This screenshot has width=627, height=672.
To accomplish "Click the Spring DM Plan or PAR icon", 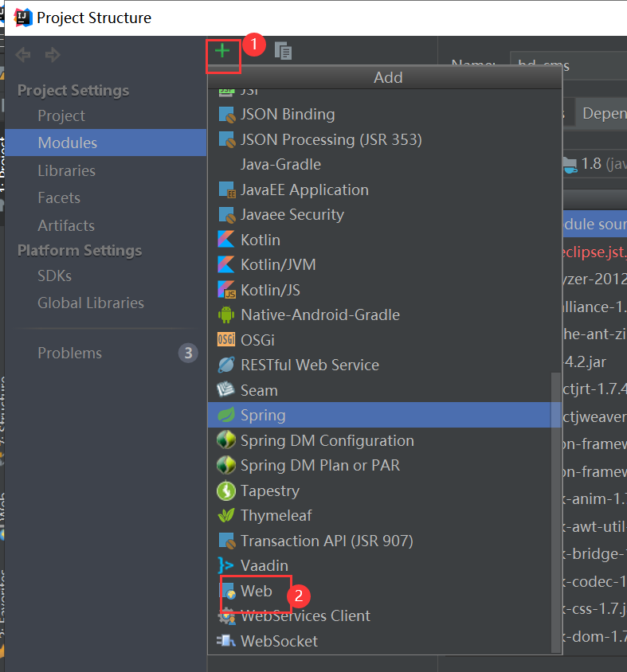I will coord(226,465).
